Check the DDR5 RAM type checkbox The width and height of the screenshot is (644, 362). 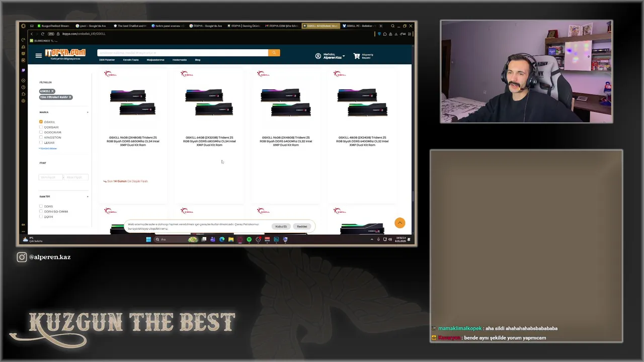tap(41, 206)
